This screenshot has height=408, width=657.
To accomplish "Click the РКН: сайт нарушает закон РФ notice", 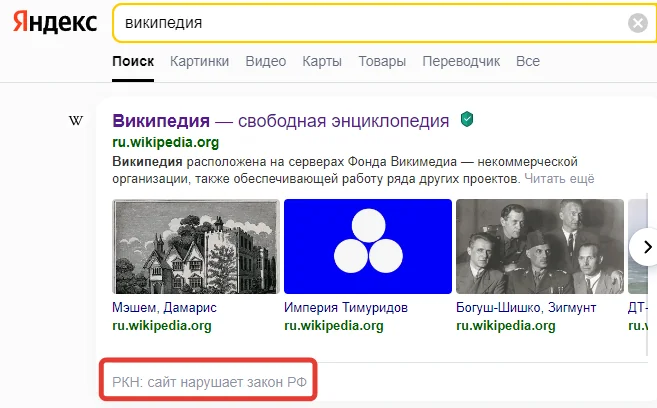I will [x=209, y=381].
